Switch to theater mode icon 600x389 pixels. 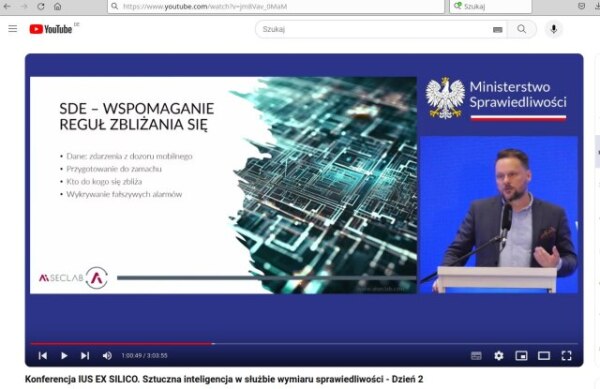(x=544, y=356)
